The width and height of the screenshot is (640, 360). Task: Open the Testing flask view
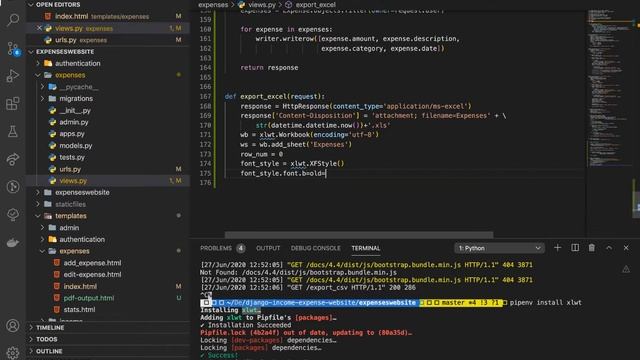[x=13, y=131]
